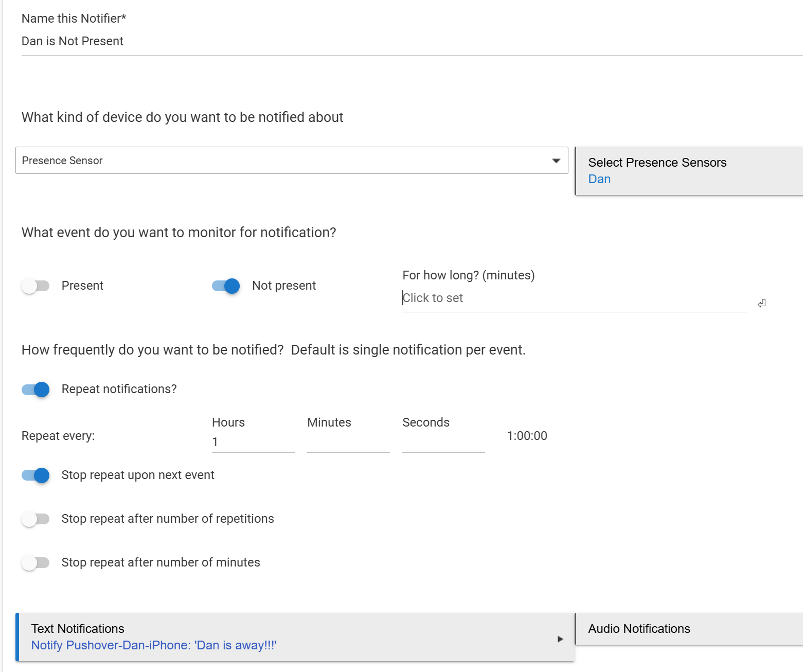The image size is (803, 672).
Task: Turn off the Not present toggle
Action: click(x=226, y=286)
